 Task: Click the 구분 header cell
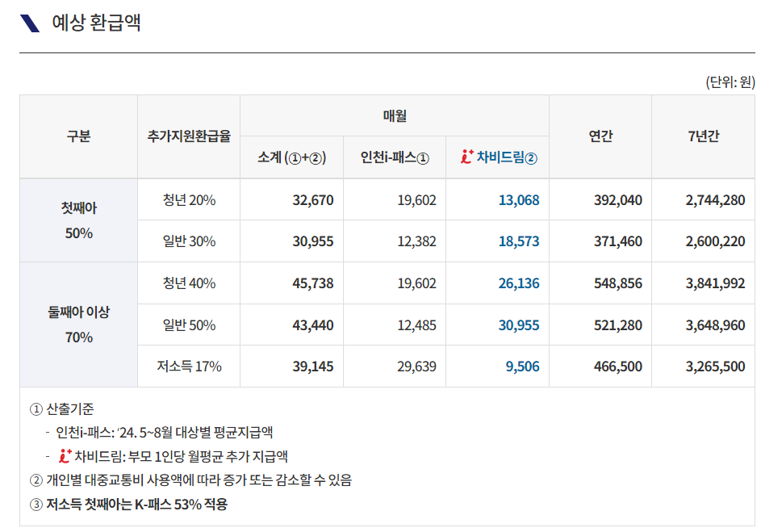78,136
